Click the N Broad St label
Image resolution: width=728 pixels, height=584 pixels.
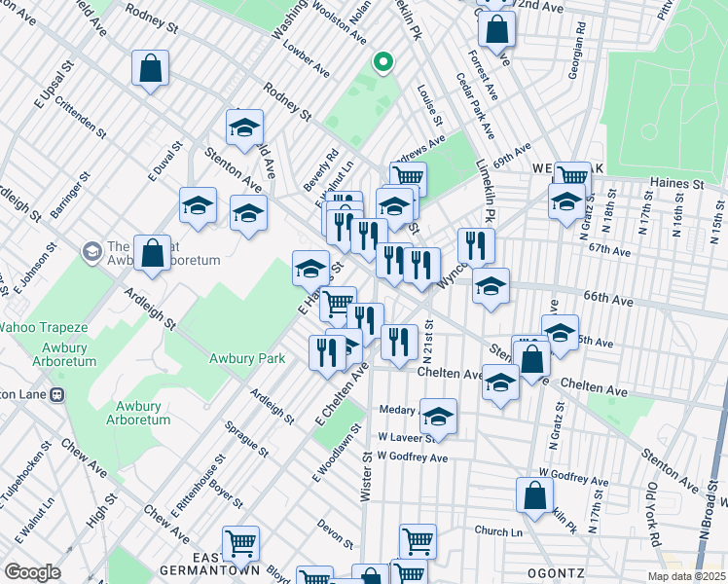tap(710, 509)
